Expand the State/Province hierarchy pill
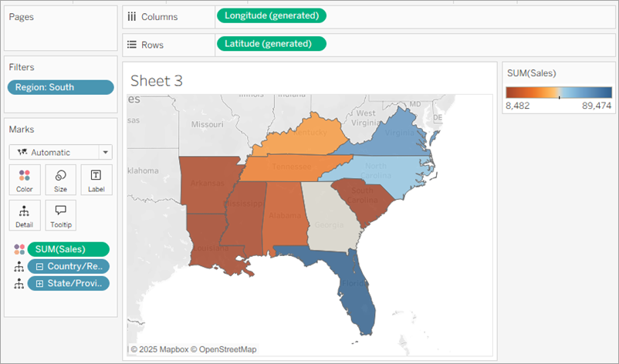This screenshot has width=619, height=364. pyautogui.click(x=39, y=283)
